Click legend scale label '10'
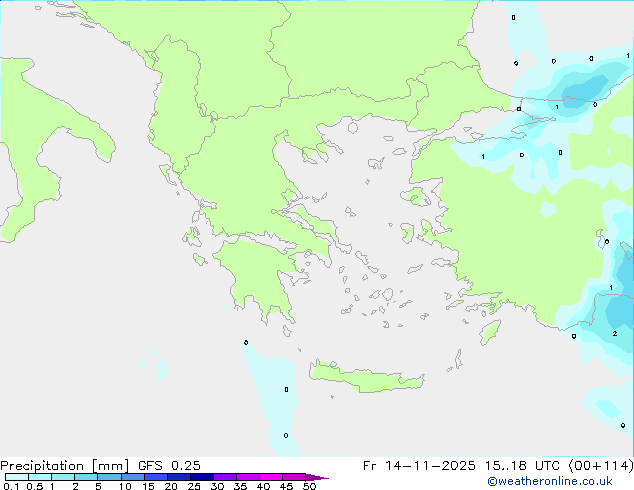This screenshot has height=490, width=634. (x=125, y=486)
